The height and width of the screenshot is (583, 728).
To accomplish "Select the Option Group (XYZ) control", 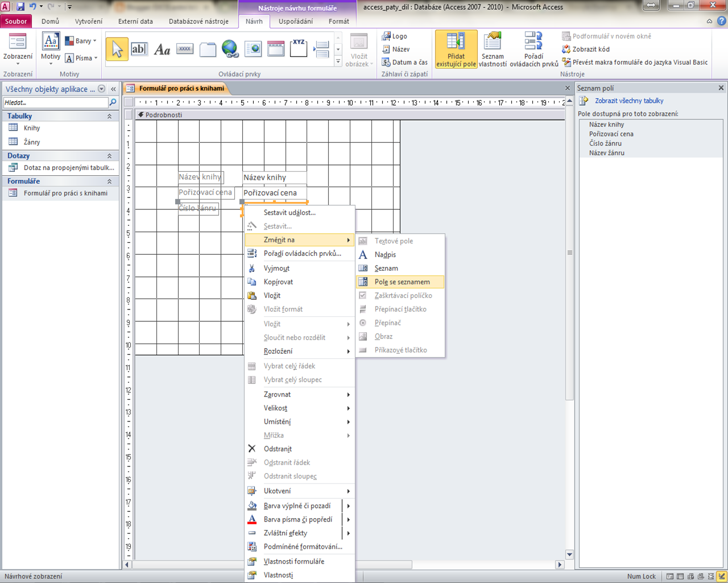I will 299,49.
